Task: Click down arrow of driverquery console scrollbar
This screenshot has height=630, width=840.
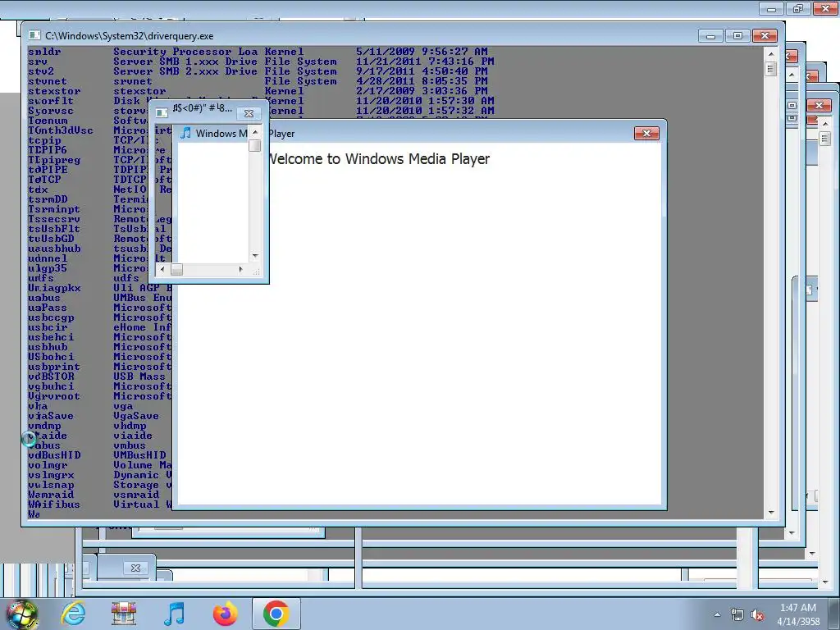Action: (x=771, y=513)
